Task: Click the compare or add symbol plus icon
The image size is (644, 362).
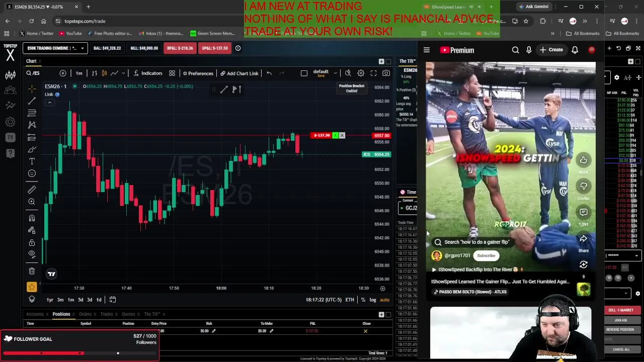Action: (63, 73)
